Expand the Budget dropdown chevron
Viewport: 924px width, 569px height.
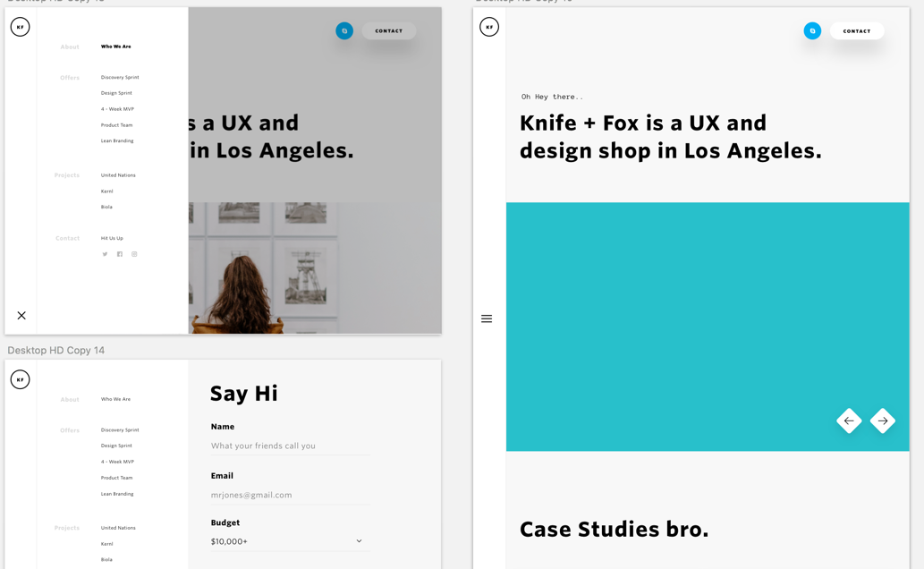tap(359, 540)
